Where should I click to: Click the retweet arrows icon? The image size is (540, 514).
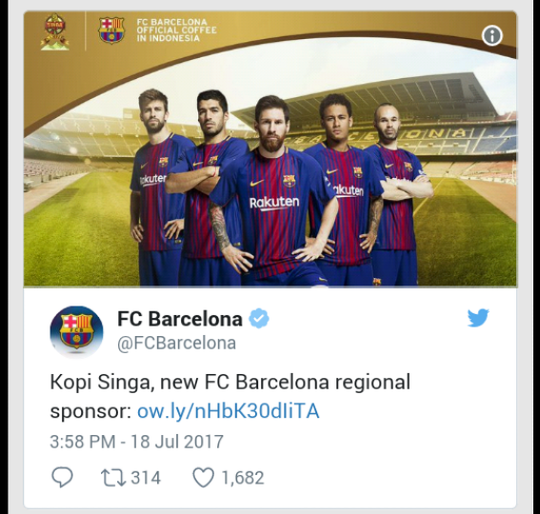pyautogui.click(x=113, y=478)
